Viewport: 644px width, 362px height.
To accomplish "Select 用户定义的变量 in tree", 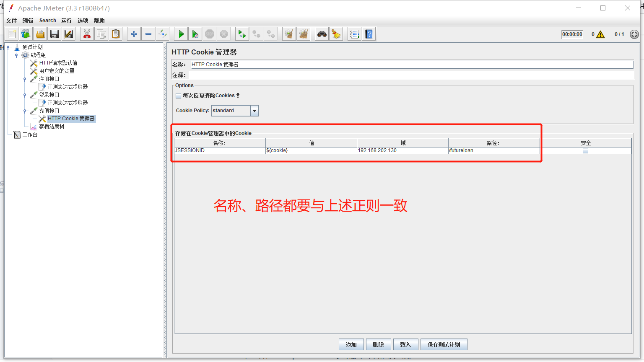I will click(57, 71).
